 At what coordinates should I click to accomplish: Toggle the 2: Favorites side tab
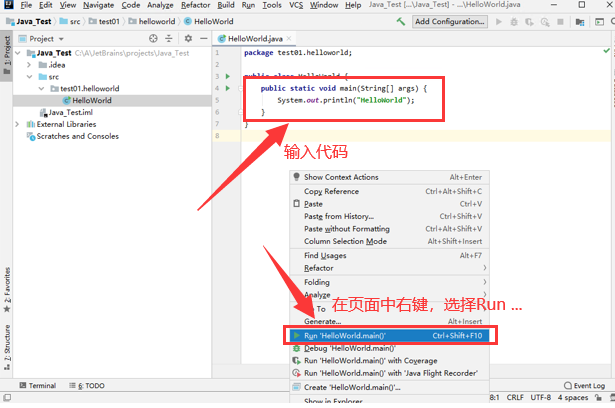click(7, 290)
